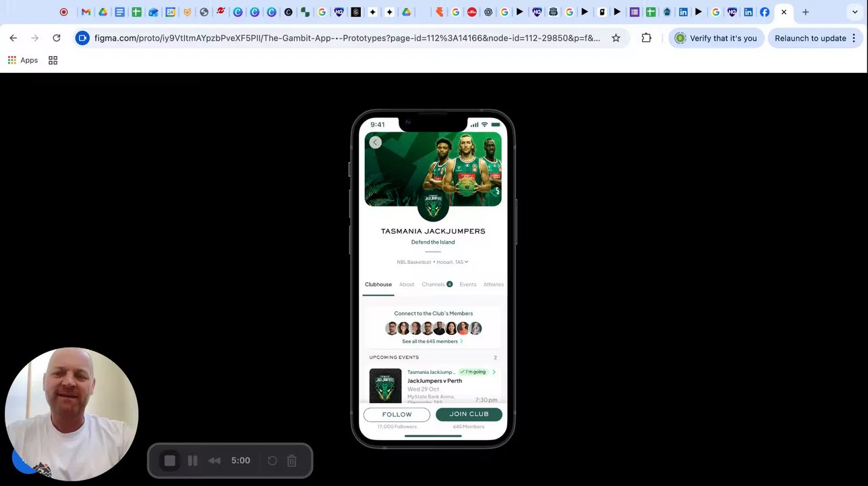The height and width of the screenshot is (486, 868).
Task: Switch to the Google Calendar tab
Action: tap(171, 12)
